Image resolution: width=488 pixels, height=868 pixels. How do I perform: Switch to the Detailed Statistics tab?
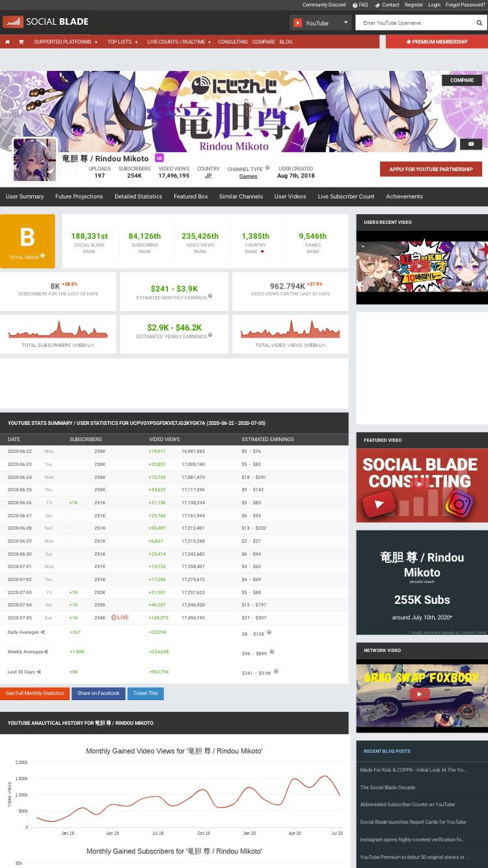(x=139, y=197)
